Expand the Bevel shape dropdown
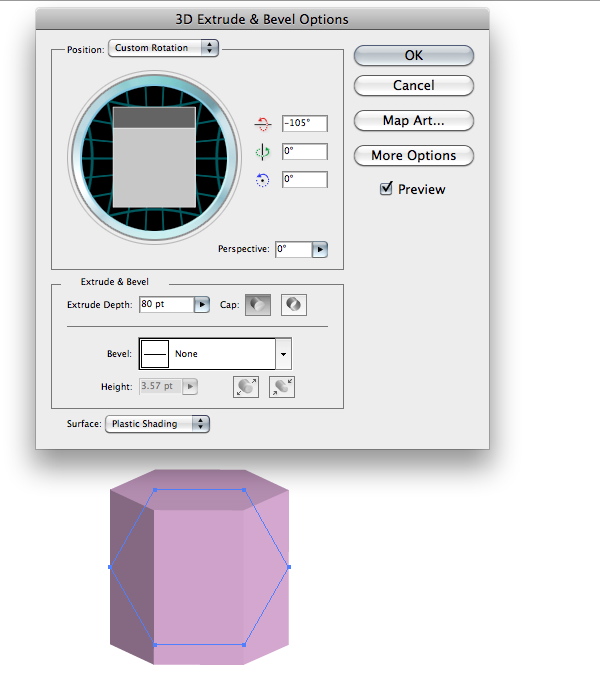The height and width of the screenshot is (695, 600). tap(284, 354)
